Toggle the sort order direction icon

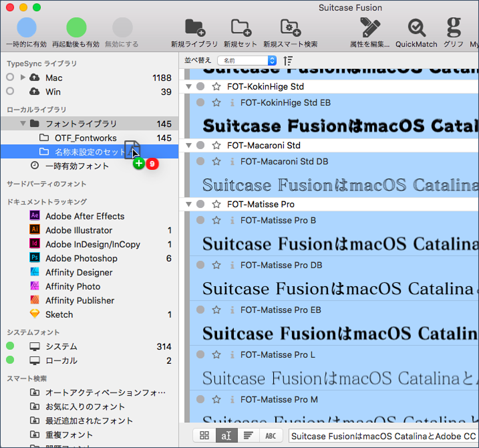point(288,61)
